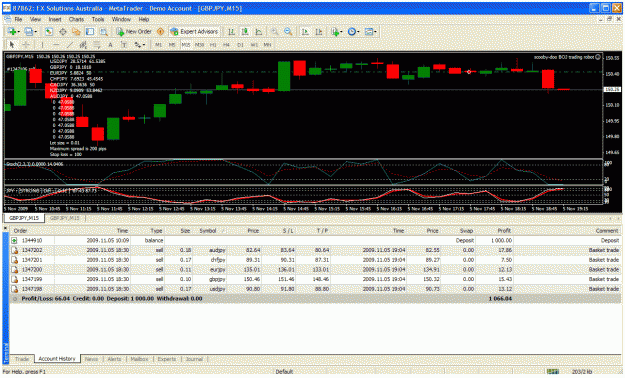Sort history by the Order column header
This screenshot has width=625, height=378.
[x=20, y=230]
